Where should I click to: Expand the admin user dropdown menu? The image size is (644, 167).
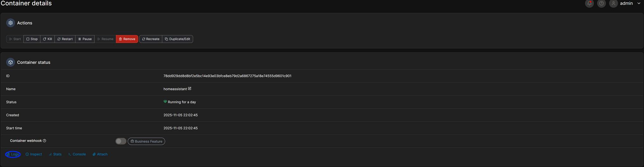[639, 3]
